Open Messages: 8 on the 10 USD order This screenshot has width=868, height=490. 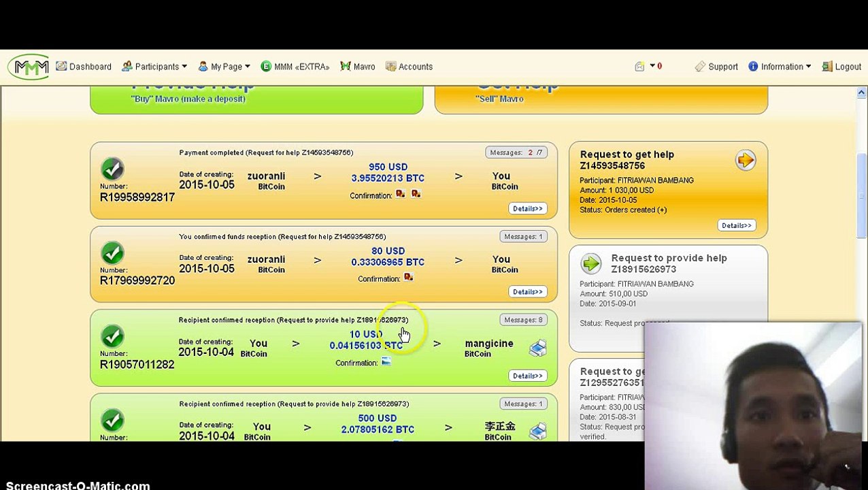click(523, 320)
